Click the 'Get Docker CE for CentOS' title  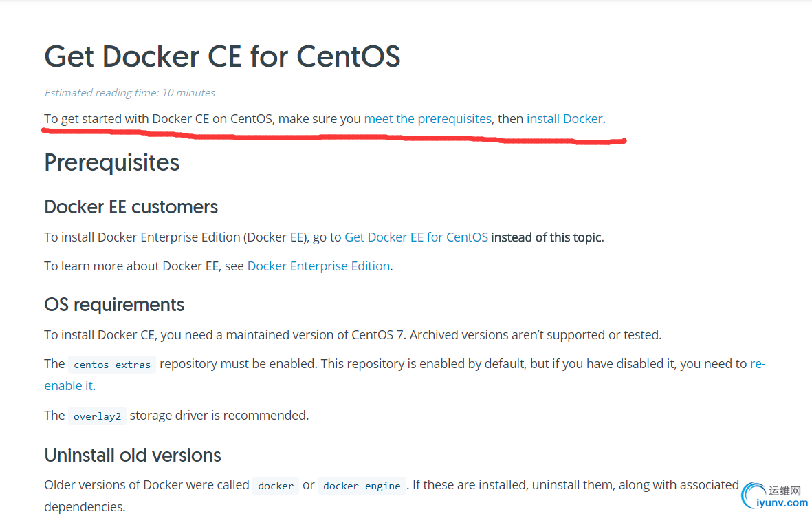[222, 56]
